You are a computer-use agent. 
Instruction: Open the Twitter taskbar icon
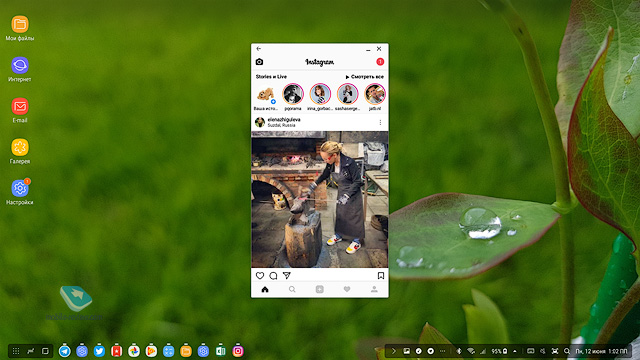pos(99,351)
